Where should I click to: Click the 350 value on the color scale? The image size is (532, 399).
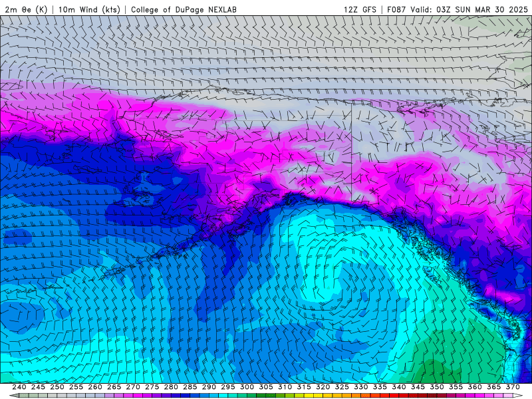pos(437,387)
